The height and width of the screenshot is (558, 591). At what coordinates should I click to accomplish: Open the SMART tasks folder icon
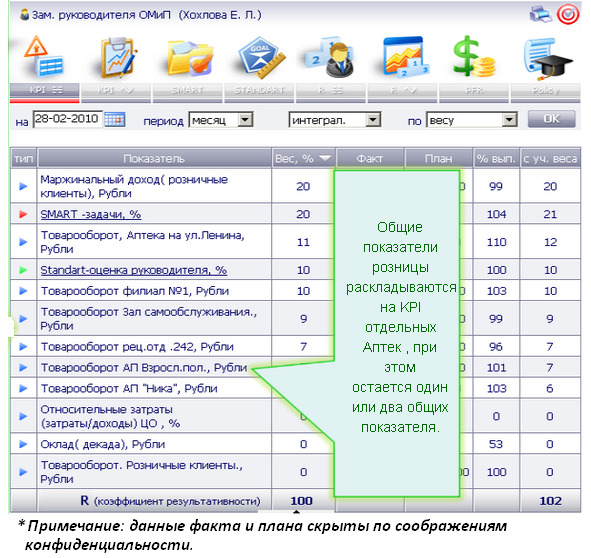click(190, 58)
